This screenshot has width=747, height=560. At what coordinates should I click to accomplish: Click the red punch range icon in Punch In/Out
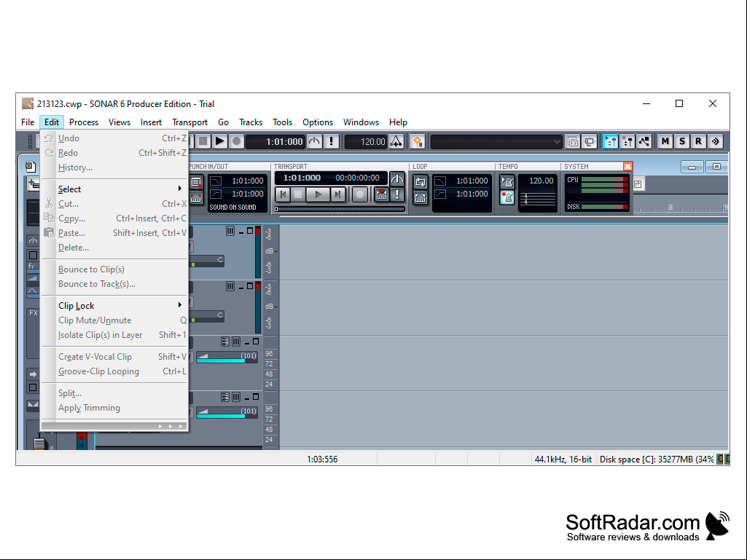196,198
